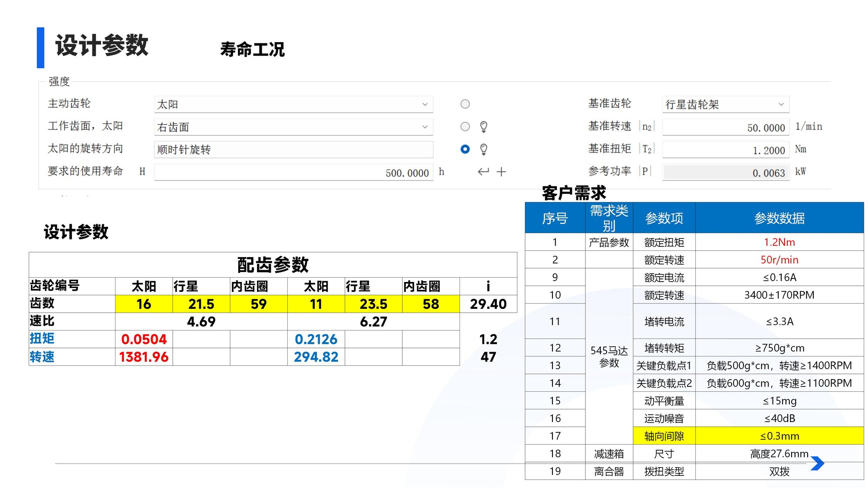868x488 pixels.
Task: Open the 工作齿面 dropdown showing 右齿面
Action: 293,127
